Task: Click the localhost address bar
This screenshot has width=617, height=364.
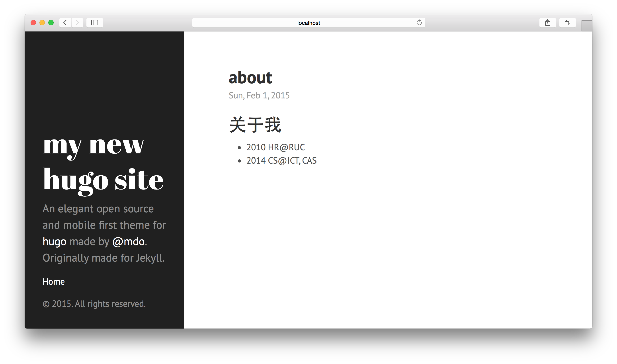Action: (x=308, y=23)
